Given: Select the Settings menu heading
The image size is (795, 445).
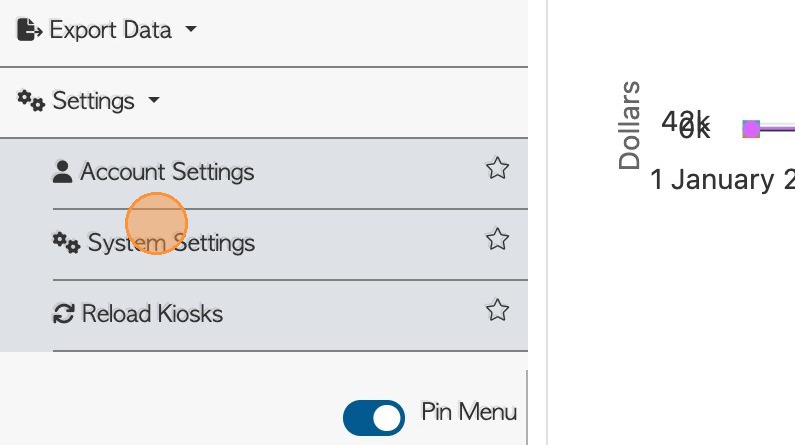Looking at the screenshot, I should coord(93,101).
